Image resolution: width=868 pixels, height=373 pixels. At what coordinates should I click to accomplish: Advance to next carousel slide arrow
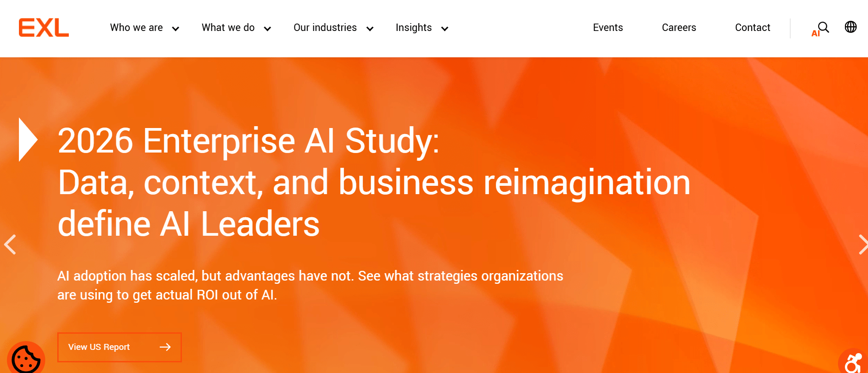coord(862,245)
